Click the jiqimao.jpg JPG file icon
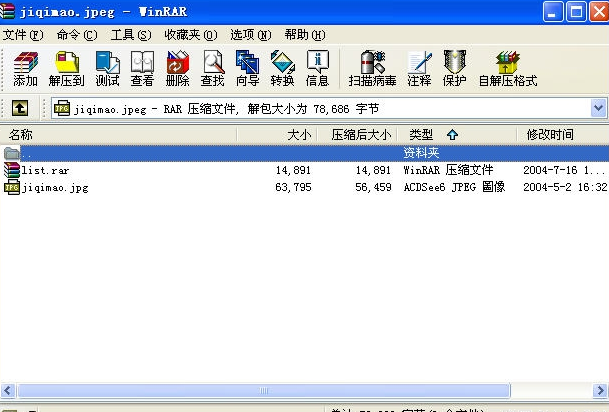 click(x=12, y=188)
